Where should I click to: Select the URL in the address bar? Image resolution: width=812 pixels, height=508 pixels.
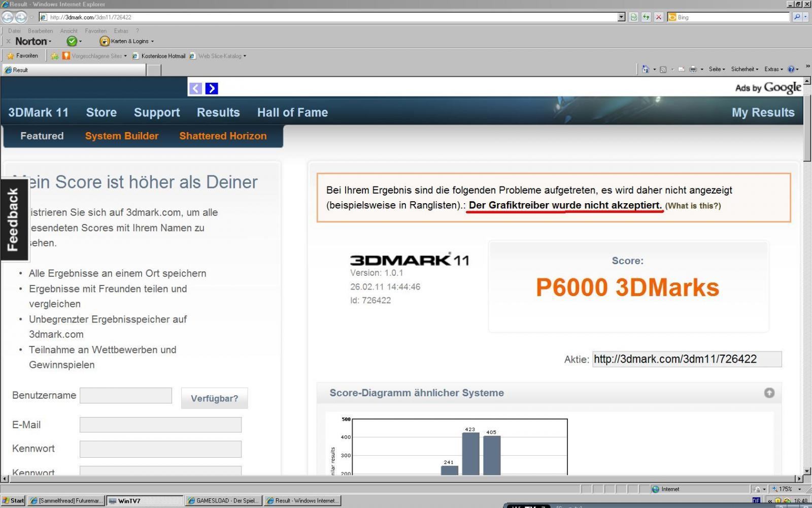pyautogui.click(x=330, y=17)
